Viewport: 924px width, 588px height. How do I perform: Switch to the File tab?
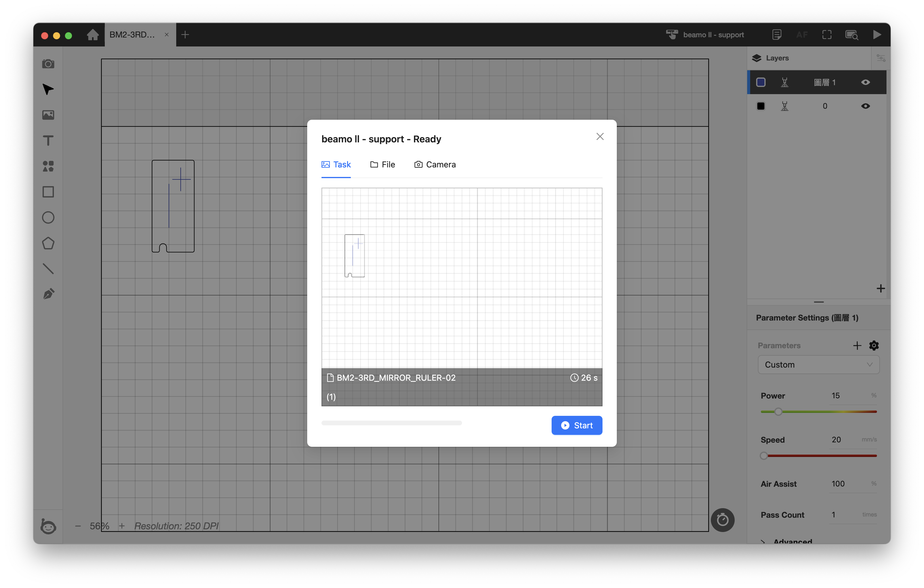[x=383, y=164]
